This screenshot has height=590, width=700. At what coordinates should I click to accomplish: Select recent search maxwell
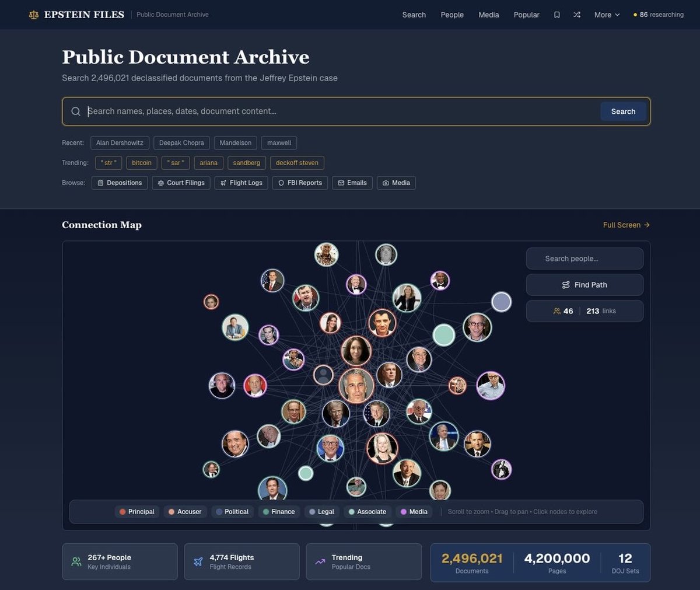[x=279, y=143]
